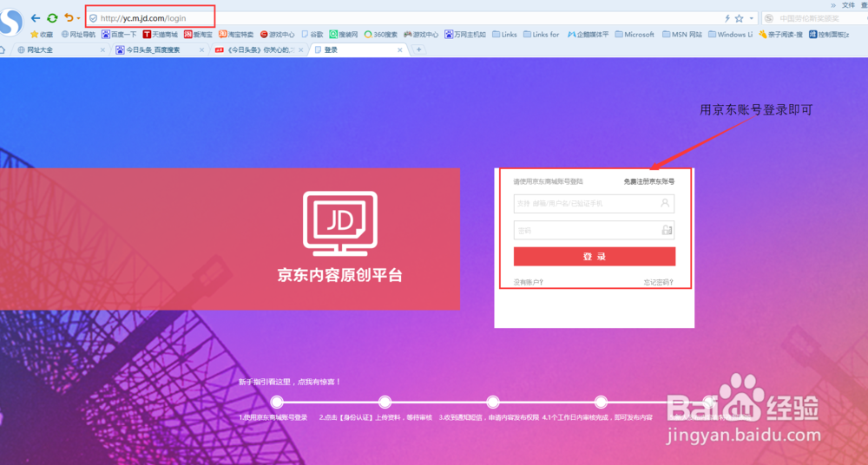Viewport: 868px width, 465px height.
Task: Bookmark page with the star icon
Action: [739, 18]
